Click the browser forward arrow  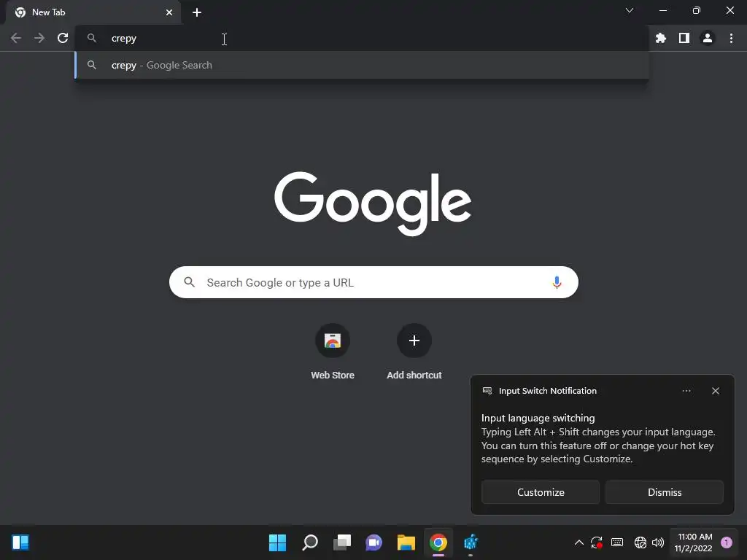(39, 38)
